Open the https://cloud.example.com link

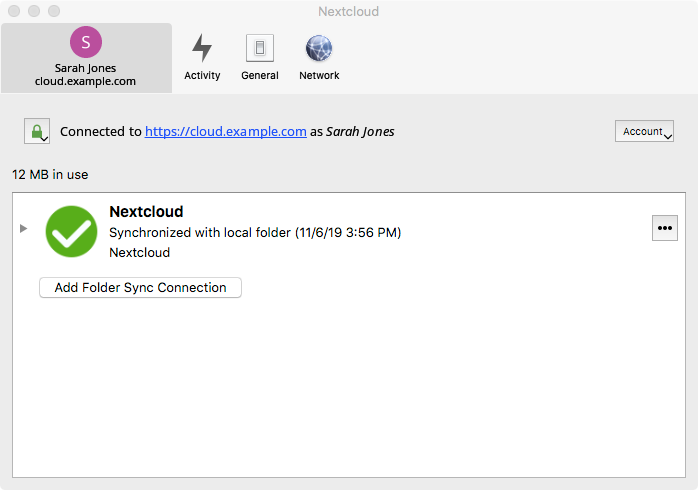[x=226, y=131]
